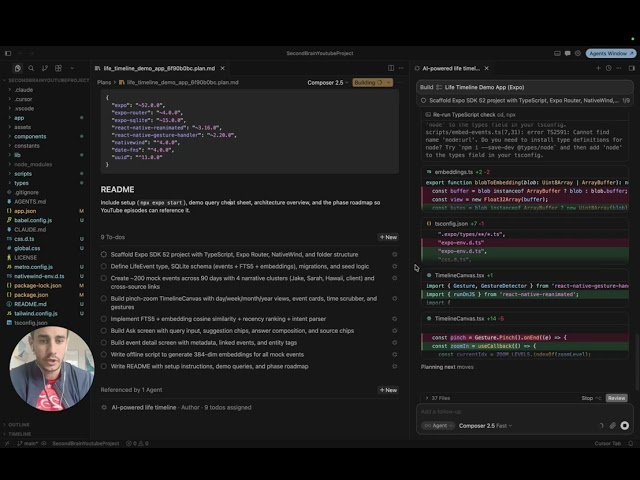The height and width of the screenshot is (480, 640).
Task: Open README.md in the explorer
Action: point(30,304)
